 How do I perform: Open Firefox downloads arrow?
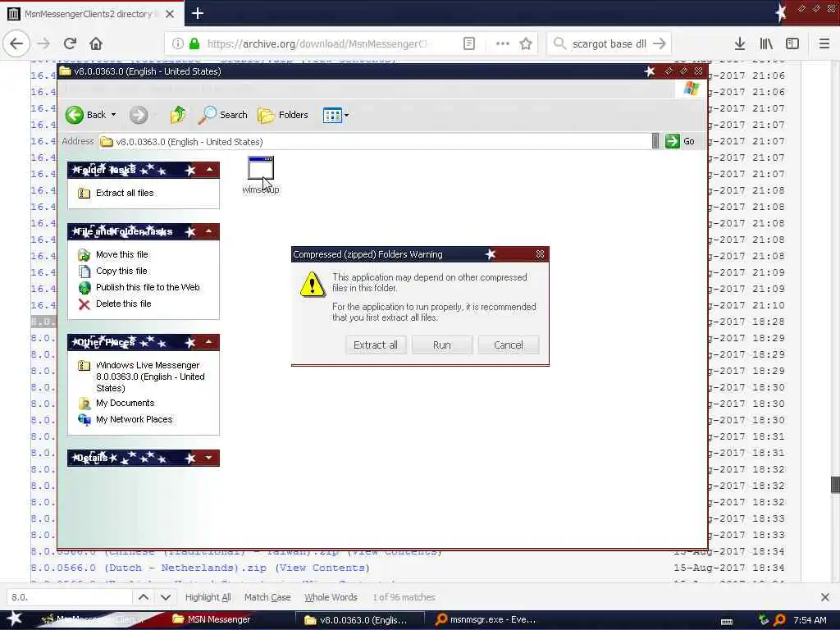(x=740, y=44)
